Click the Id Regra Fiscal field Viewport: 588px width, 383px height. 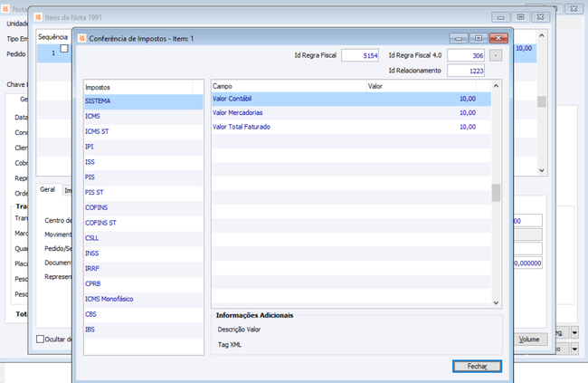coord(360,55)
